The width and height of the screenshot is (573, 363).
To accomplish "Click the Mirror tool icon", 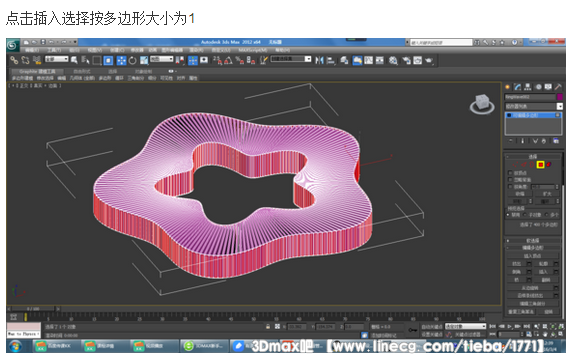I will tap(319, 60).
